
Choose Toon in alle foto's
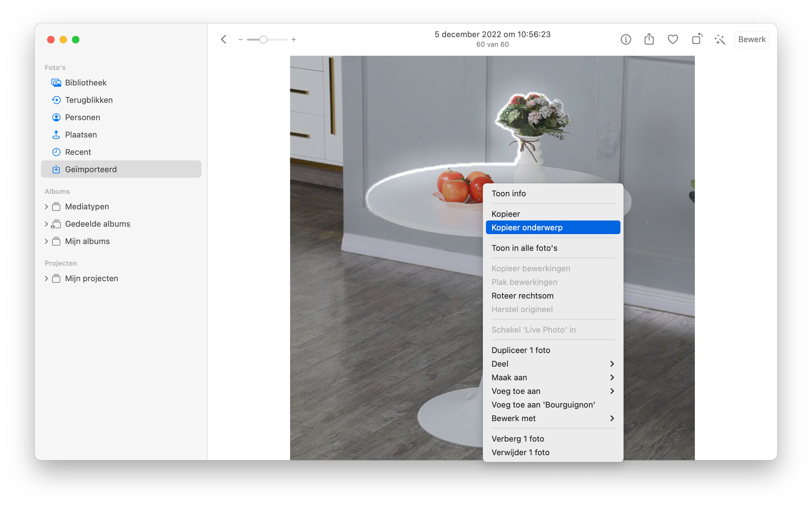pos(553,248)
